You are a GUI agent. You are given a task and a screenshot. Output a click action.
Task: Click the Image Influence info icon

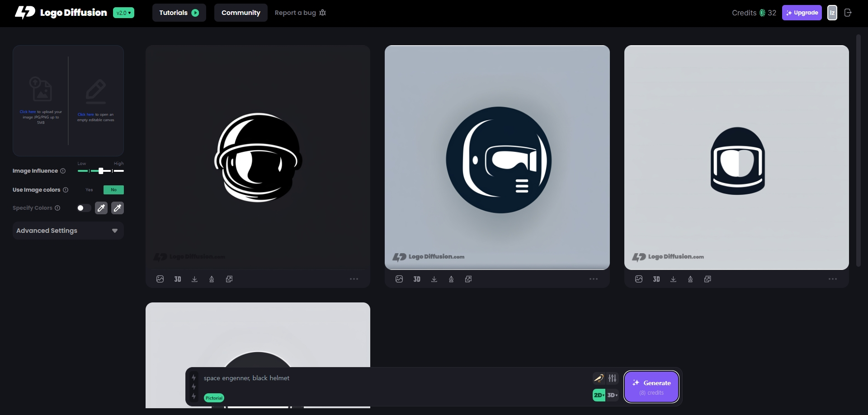click(63, 171)
